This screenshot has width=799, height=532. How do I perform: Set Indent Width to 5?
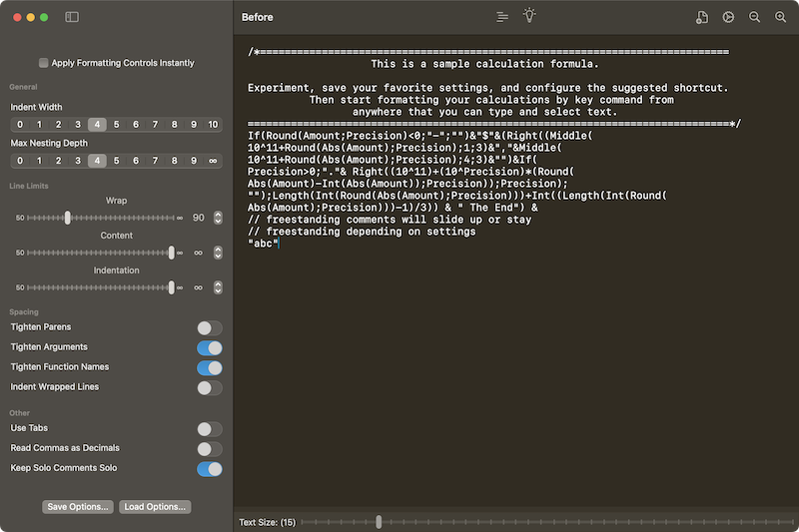coord(116,124)
